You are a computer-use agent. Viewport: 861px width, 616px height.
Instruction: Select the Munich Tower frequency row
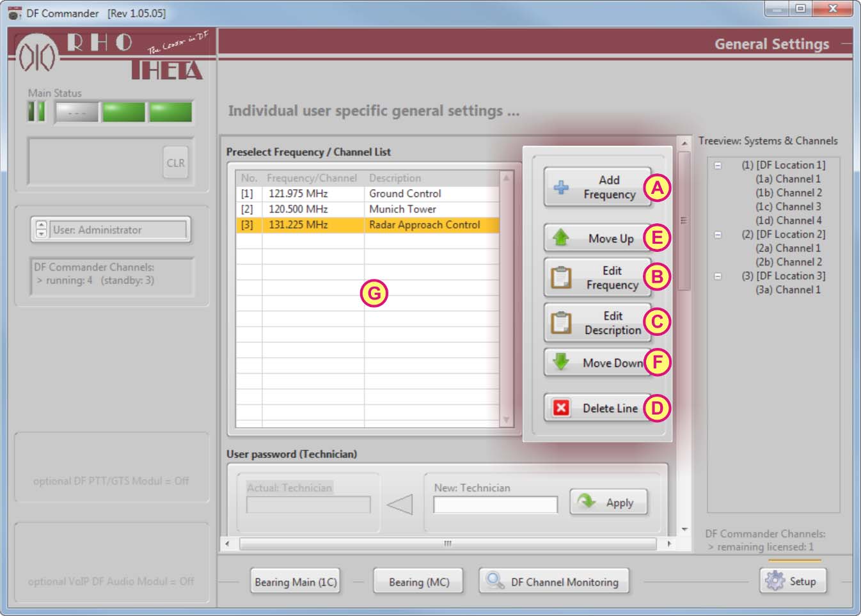402,209
